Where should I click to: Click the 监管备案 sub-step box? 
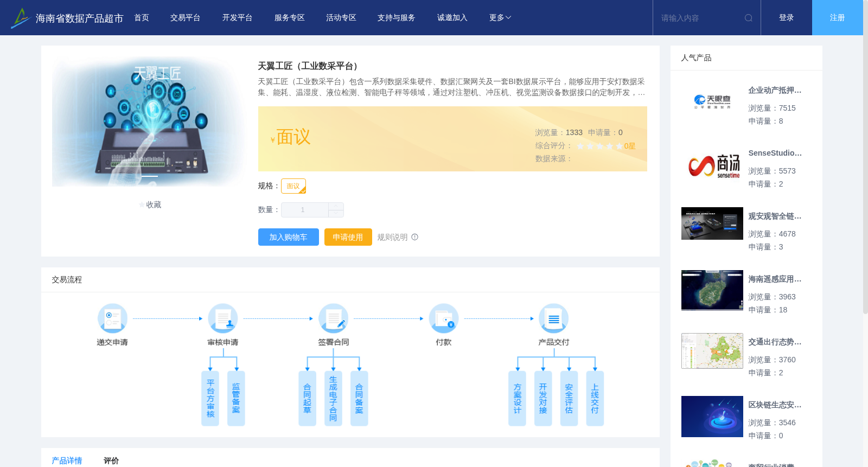coord(236,399)
